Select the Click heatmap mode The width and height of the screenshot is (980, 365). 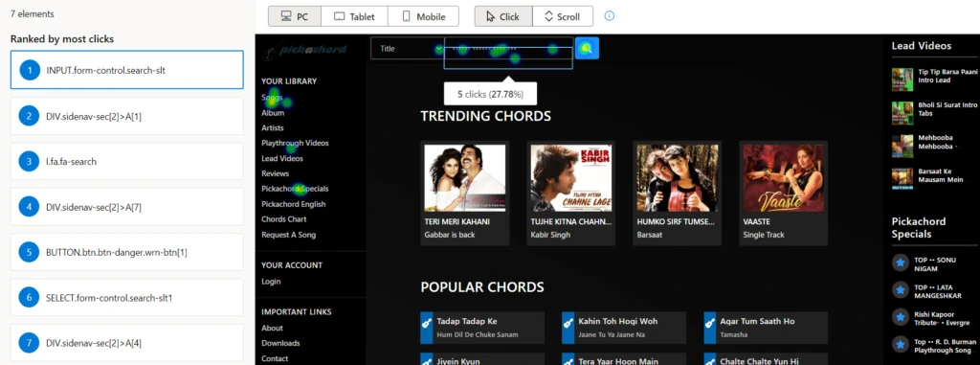pyautogui.click(x=503, y=16)
